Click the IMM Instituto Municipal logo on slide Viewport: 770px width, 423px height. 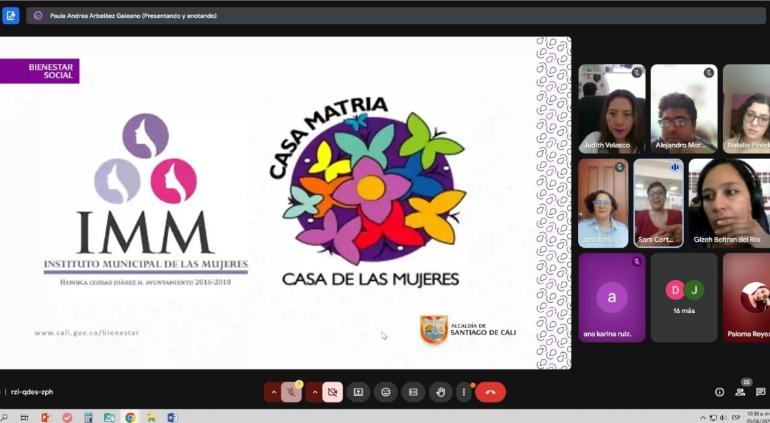[146, 200]
